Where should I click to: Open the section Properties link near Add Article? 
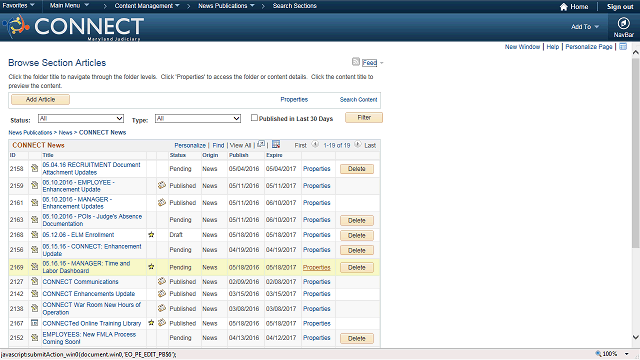[x=294, y=99]
